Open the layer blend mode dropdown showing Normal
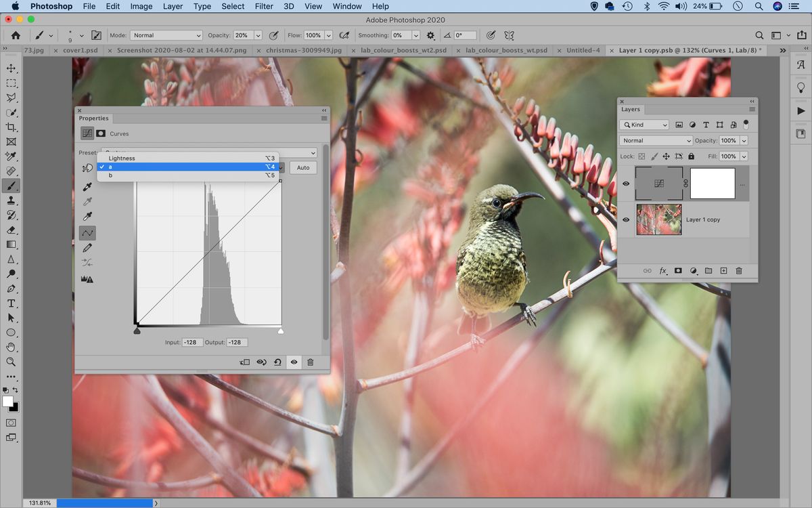 (655, 140)
